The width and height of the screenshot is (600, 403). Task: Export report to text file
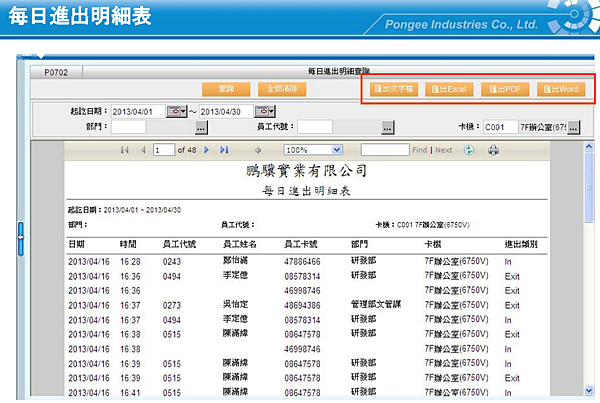(394, 89)
